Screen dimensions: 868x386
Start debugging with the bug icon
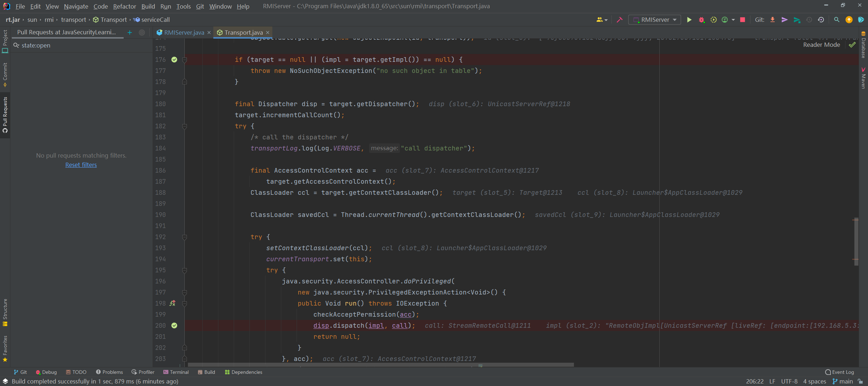pos(701,20)
